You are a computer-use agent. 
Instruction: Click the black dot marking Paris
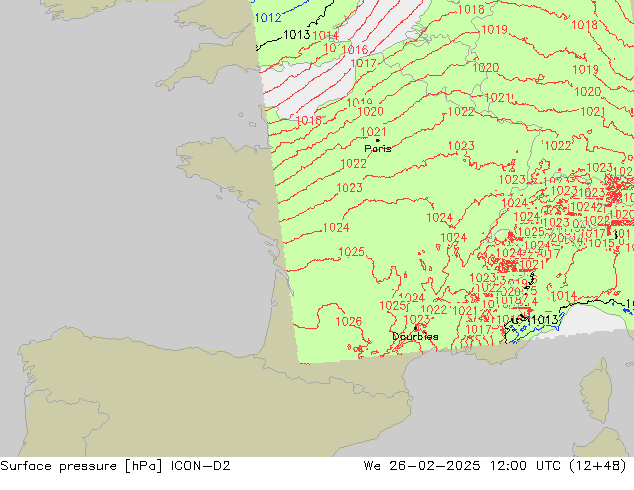378,140
